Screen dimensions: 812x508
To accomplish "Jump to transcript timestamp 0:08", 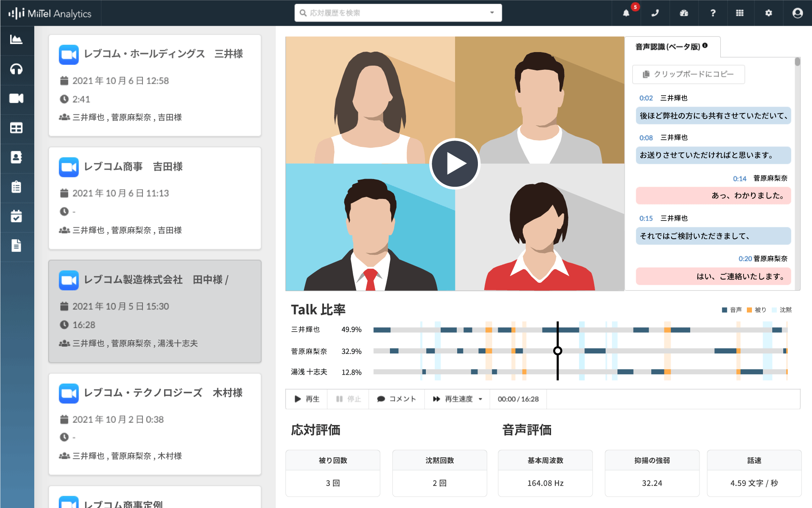I will pos(646,138).
